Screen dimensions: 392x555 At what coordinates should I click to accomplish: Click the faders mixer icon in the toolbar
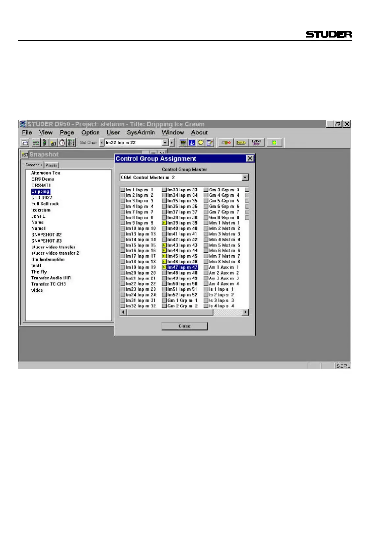click(x=71, y=143)
